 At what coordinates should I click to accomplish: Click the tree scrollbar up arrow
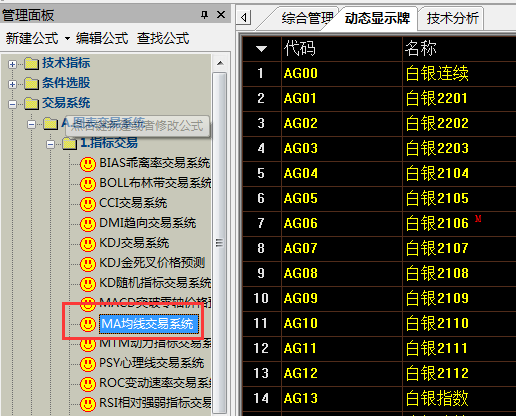220,63
